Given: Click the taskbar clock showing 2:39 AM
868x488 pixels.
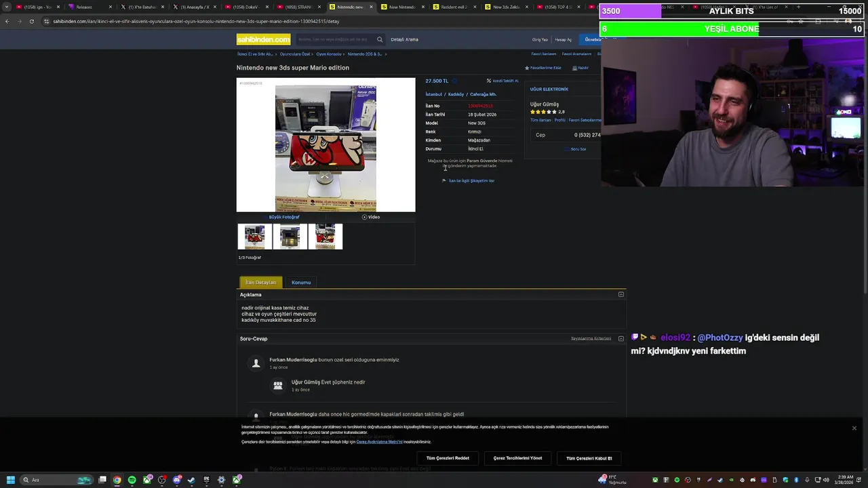Looking at the screenshot, I should (844, 480).
